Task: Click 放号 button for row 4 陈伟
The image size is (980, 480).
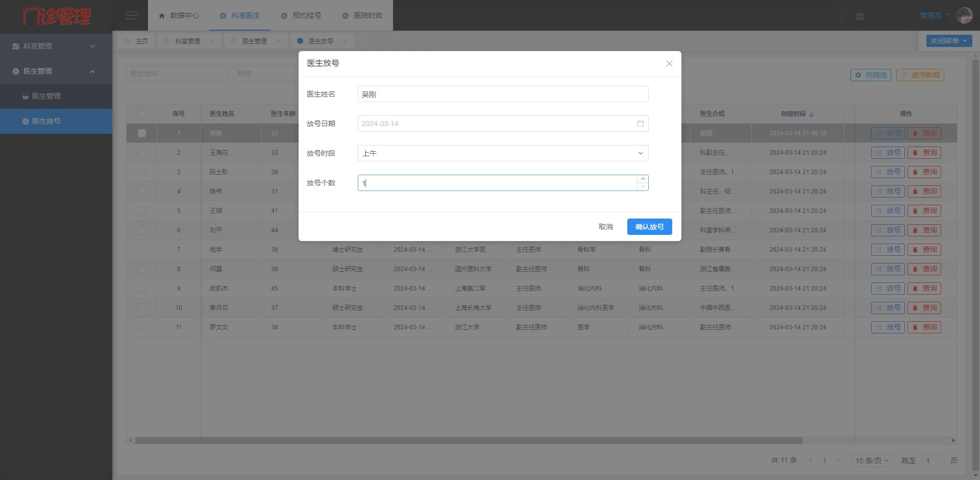Action: click(888, 191)
